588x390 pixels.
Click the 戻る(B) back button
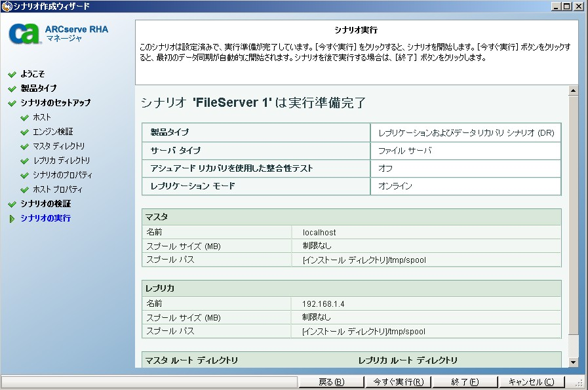[331, 381]
